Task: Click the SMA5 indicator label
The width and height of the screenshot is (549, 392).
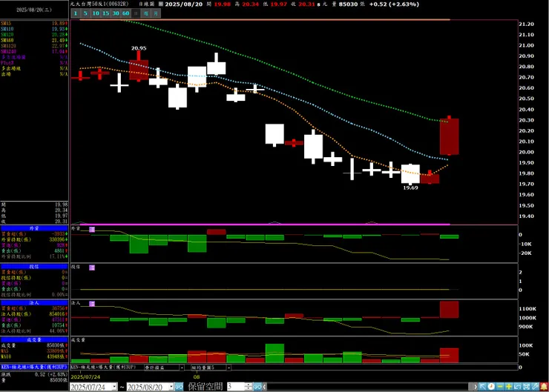Action: pos(6,24)
